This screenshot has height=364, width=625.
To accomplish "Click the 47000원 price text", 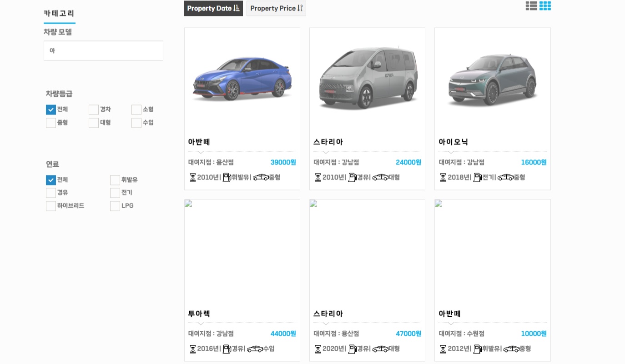I will coord(408,334).
